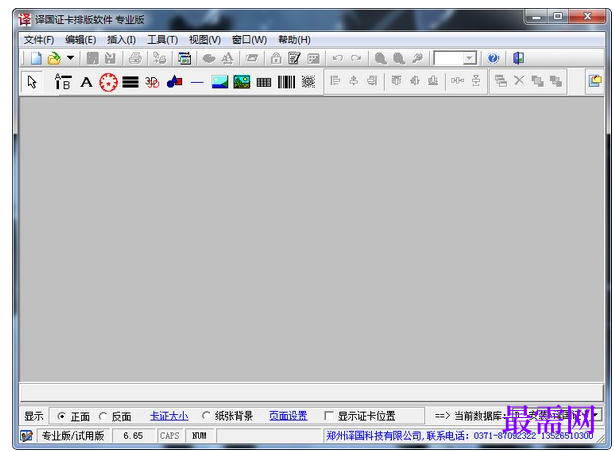
Task: Insert a table grid
Action: pos(264,82)
